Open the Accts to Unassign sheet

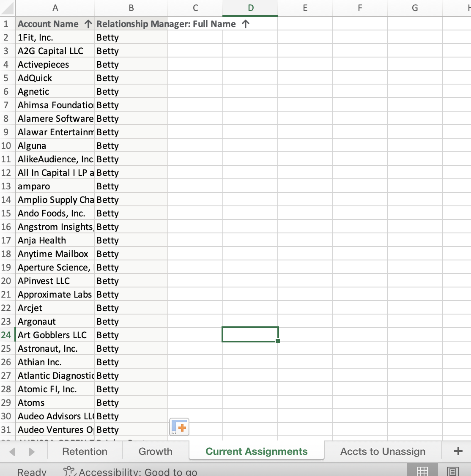[382, 451]
